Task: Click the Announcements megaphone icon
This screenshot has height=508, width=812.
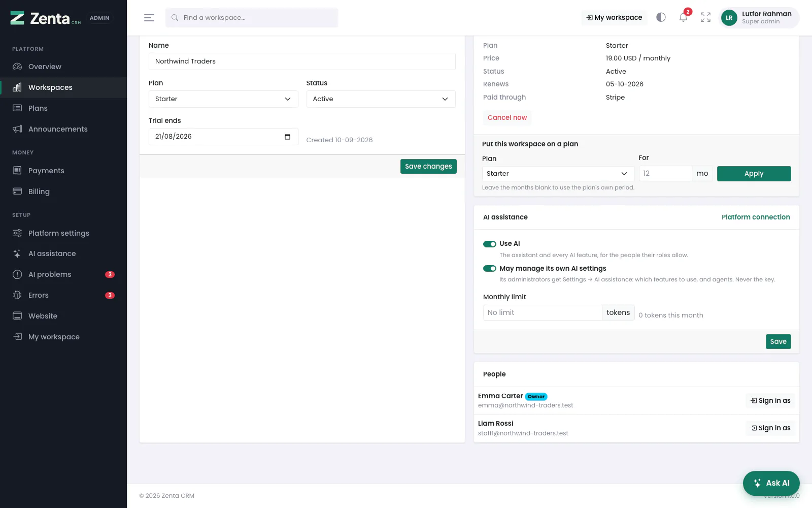Action: click(17, 129)
